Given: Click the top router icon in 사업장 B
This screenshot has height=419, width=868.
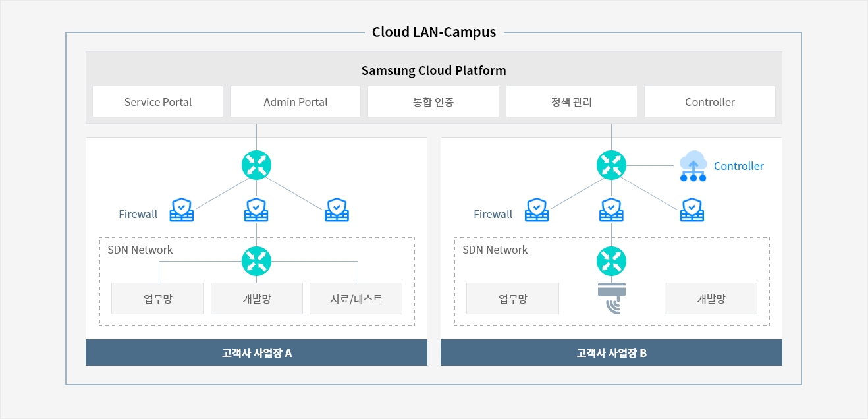Looking at the screenshot, I should [x=611, y=165].
